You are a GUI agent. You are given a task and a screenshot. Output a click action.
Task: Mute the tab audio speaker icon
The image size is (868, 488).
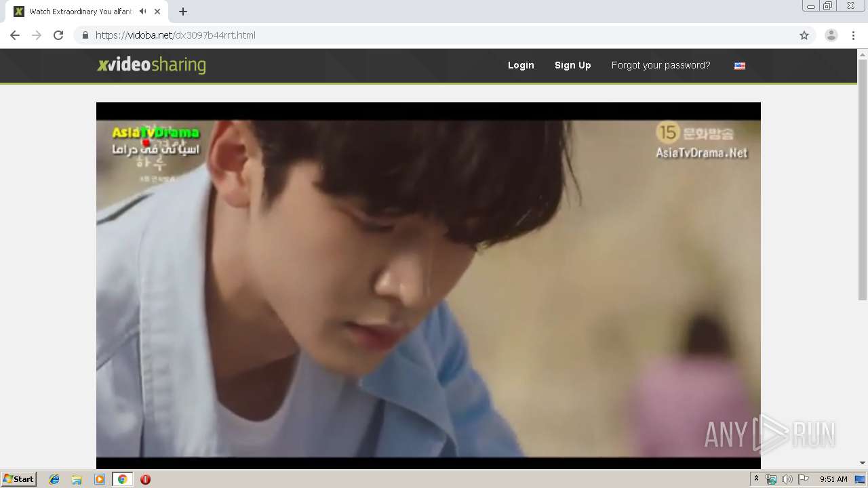pos(142,12)
